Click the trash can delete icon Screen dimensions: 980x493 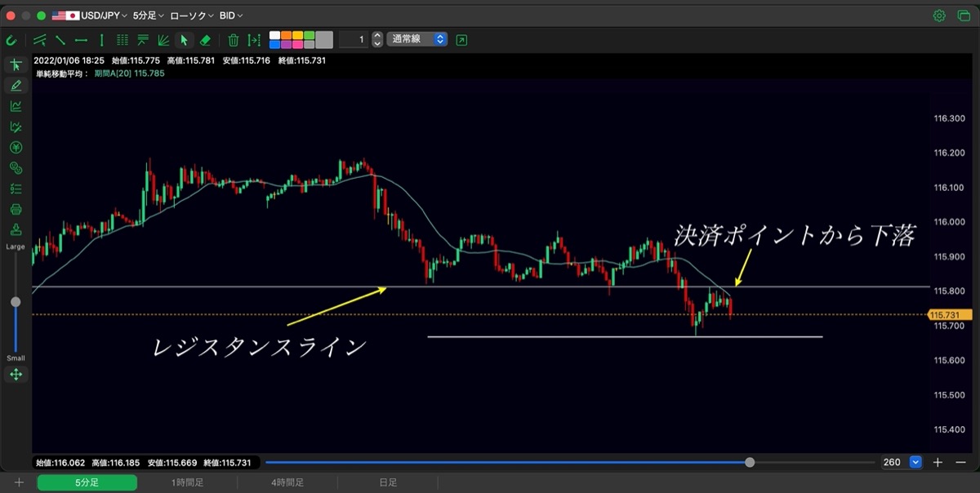[x=234, y=39]
